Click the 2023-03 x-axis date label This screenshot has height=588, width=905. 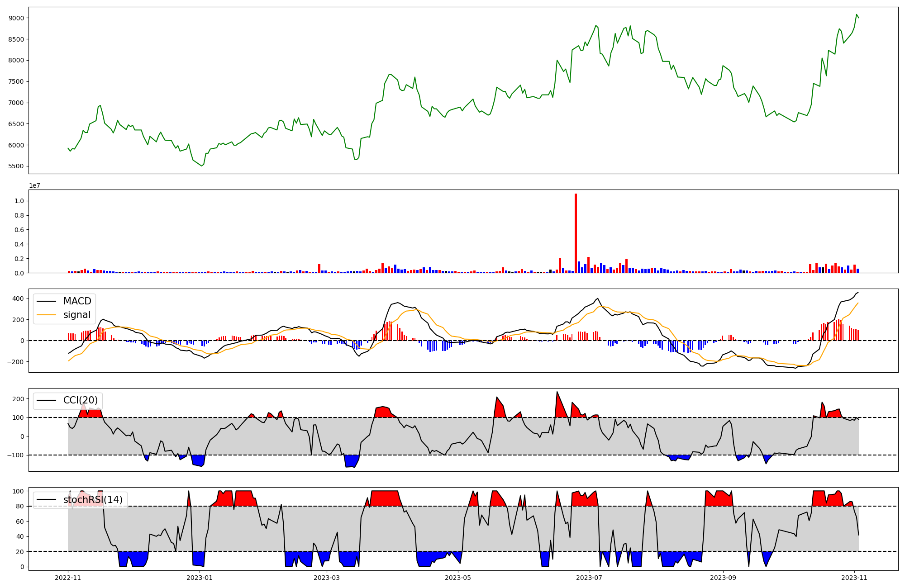coord(327,578)
